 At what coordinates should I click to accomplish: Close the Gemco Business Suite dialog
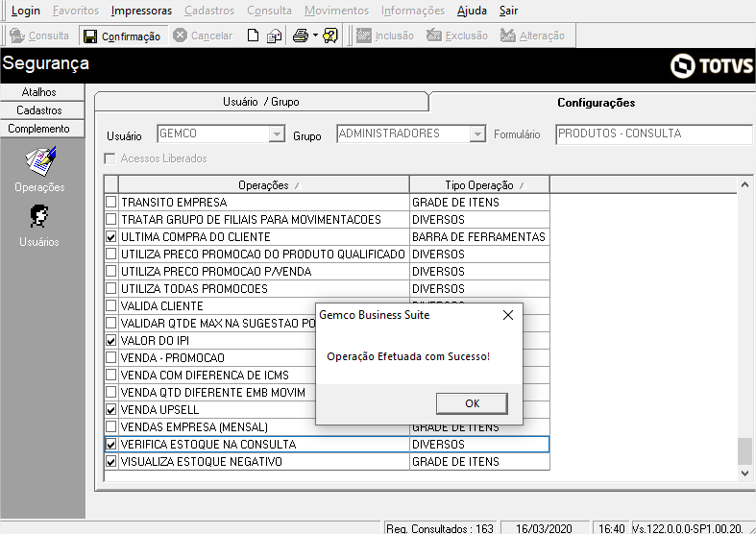508,315
